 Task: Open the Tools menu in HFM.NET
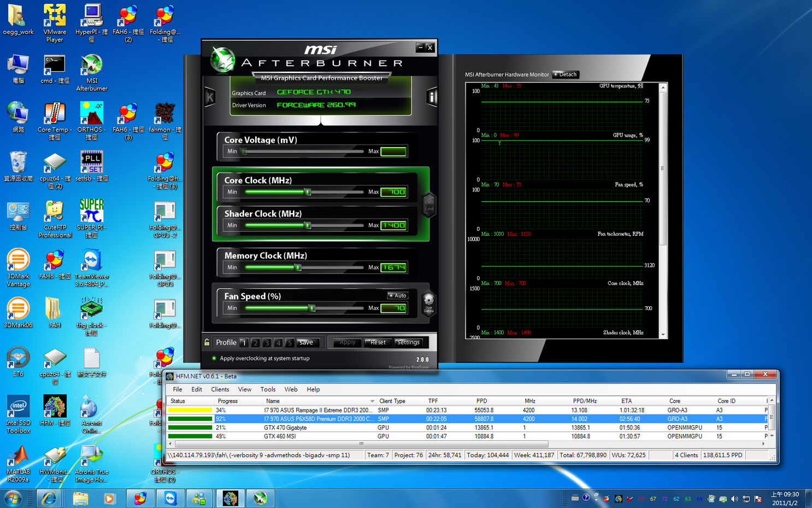(x=268, y=389)
